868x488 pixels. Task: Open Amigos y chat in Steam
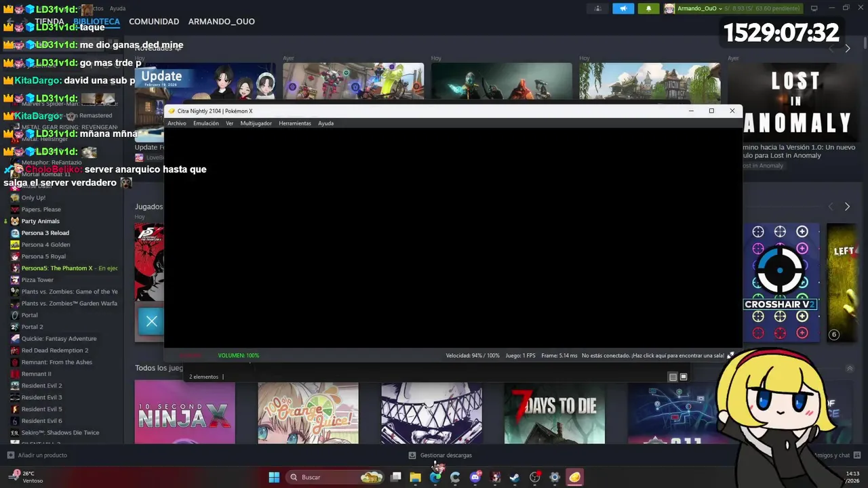tap(836, 455)
